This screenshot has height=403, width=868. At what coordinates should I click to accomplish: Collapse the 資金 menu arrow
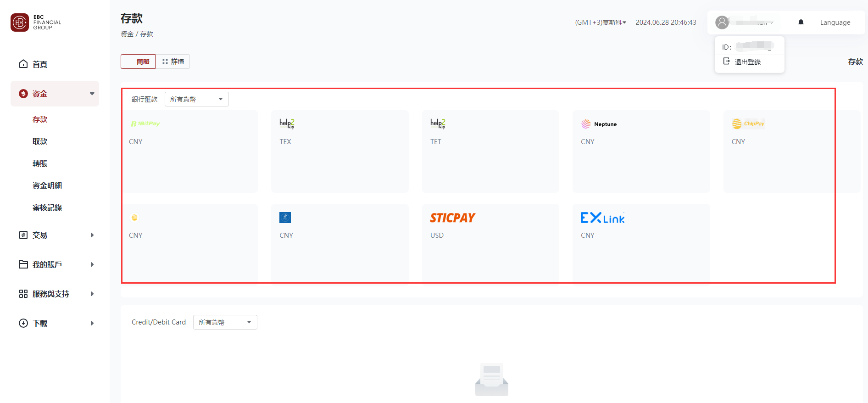click(92, 94)
